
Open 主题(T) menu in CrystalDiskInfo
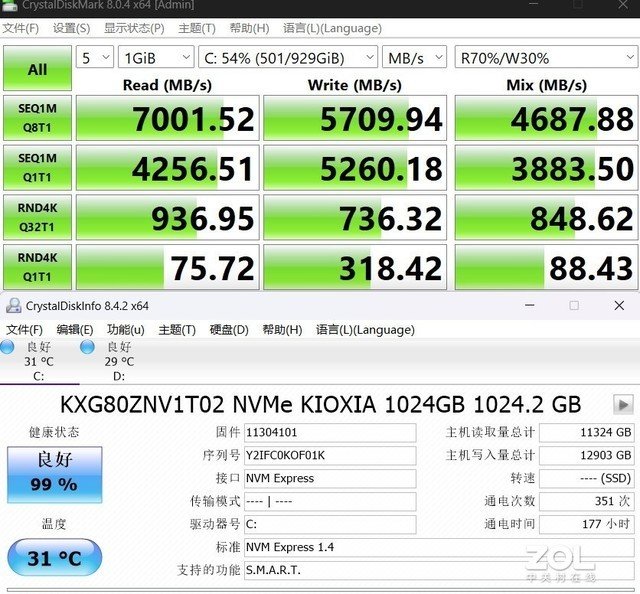pyautogui.click(x=177, y=329)
